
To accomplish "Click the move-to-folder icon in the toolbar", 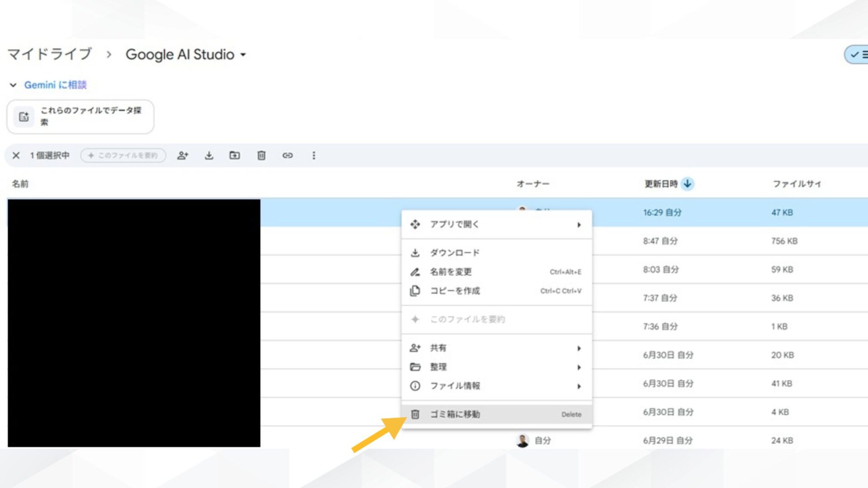I will click(235, 155).
